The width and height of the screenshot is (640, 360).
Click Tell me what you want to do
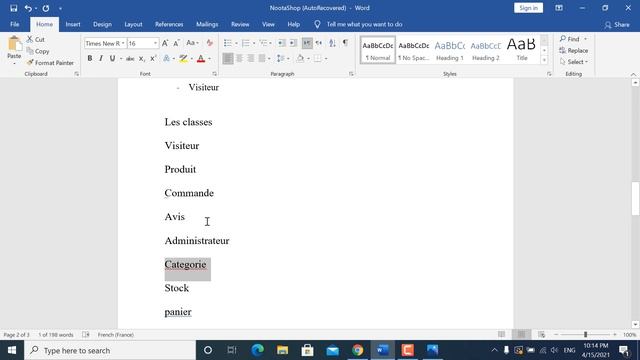(x=364, y=24)
